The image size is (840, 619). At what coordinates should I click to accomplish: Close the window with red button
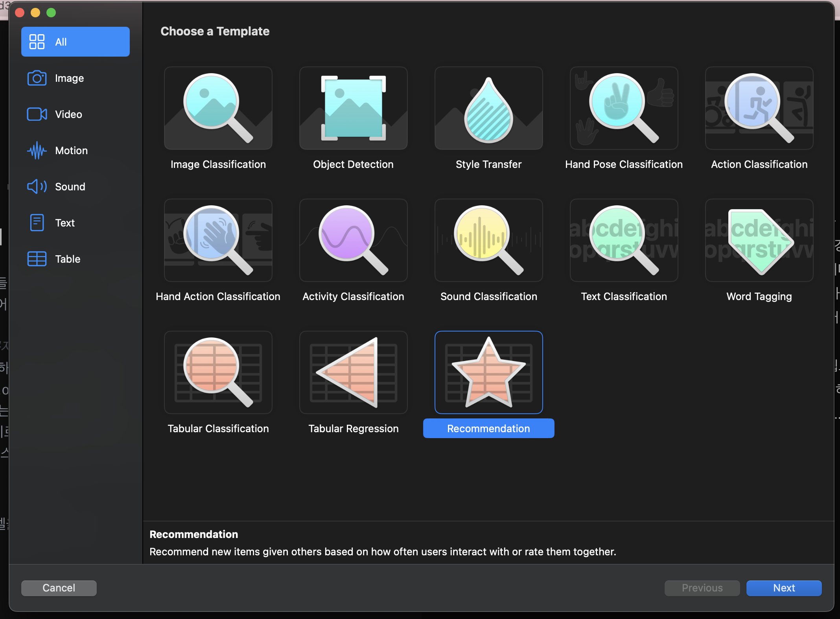[20, 13]
